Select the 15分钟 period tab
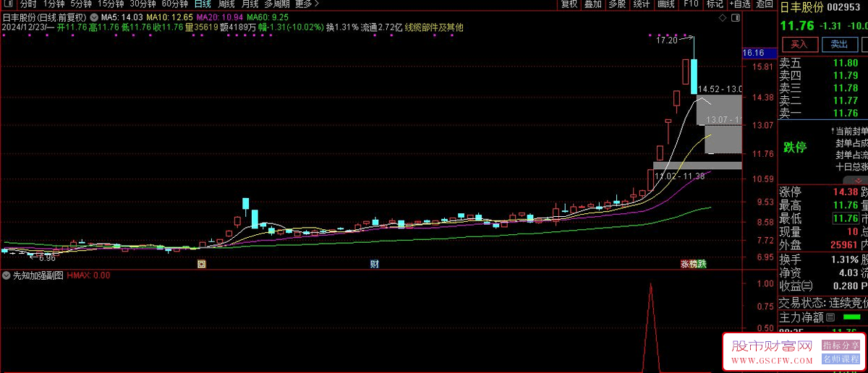This screenshot has height=373, width=868. click(x=111, y=4)
